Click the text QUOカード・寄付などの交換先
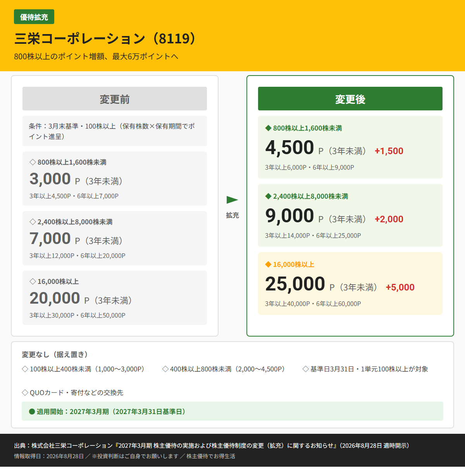 77,393
